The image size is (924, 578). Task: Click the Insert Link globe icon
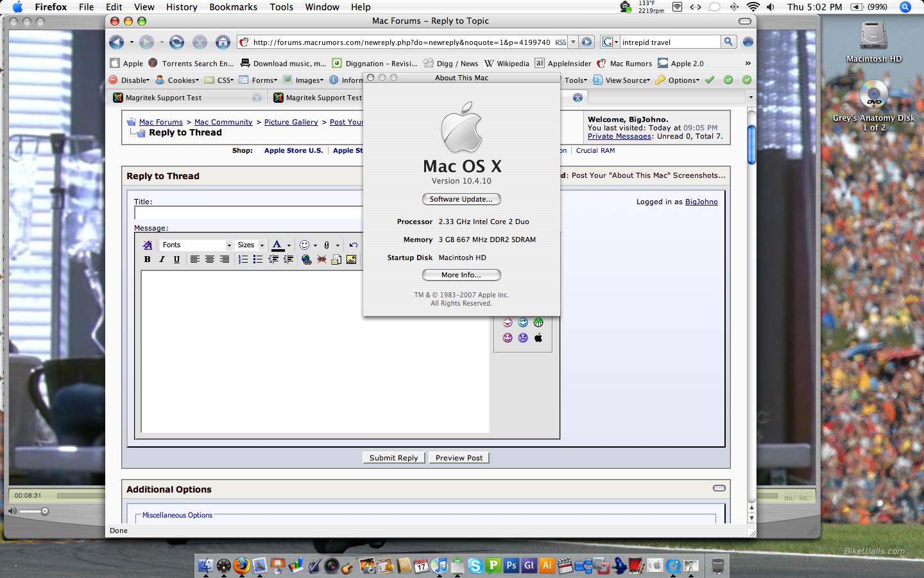pos(307,259)
